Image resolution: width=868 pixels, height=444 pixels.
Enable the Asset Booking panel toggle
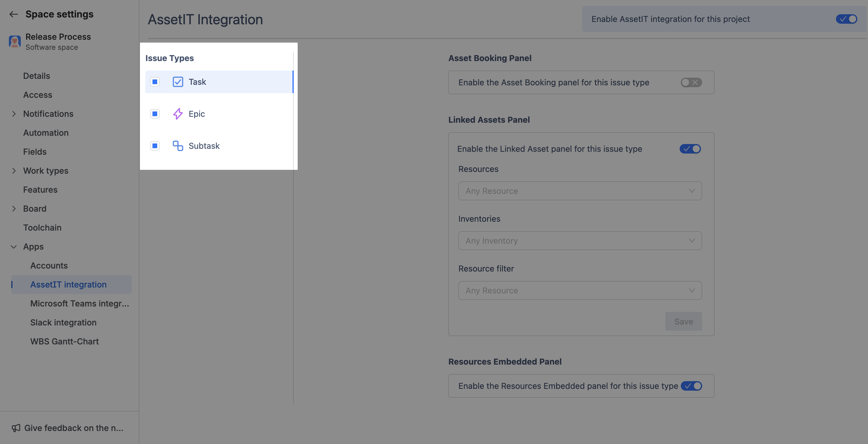691,82
